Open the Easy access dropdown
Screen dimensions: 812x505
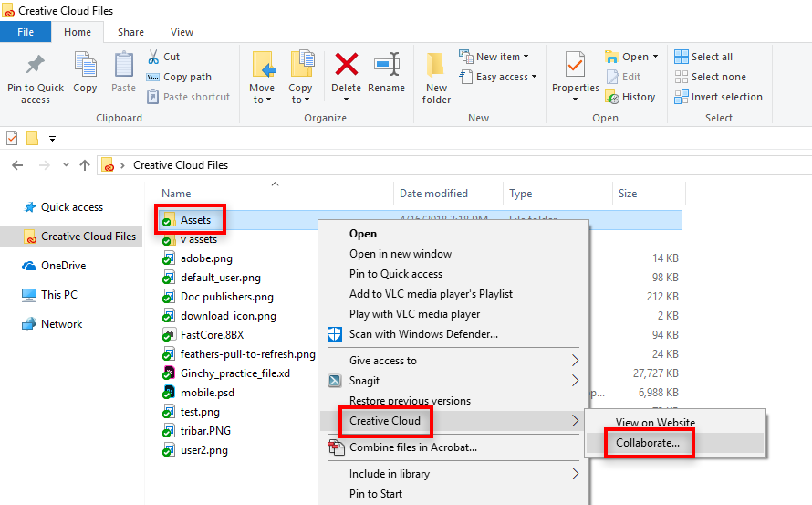[498, 77]
